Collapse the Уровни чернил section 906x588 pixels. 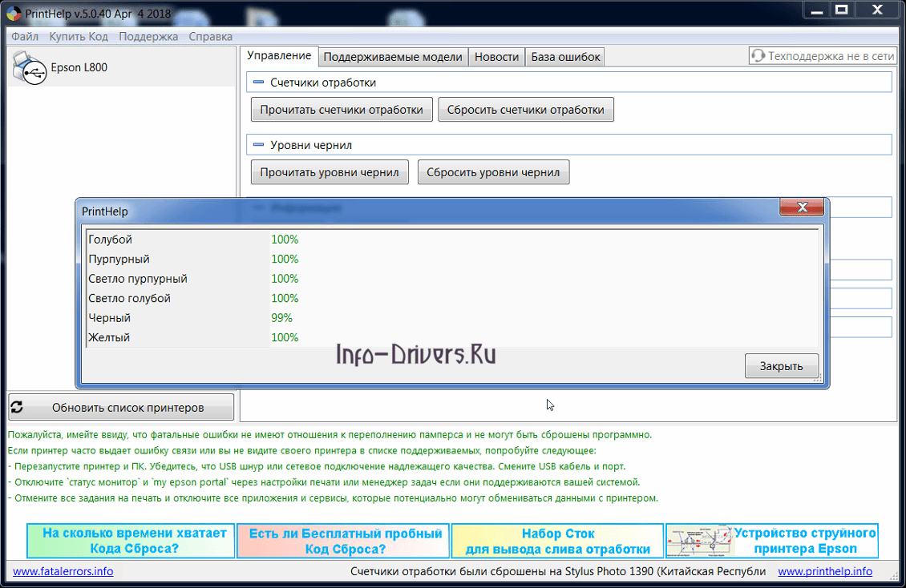(258, 145)
